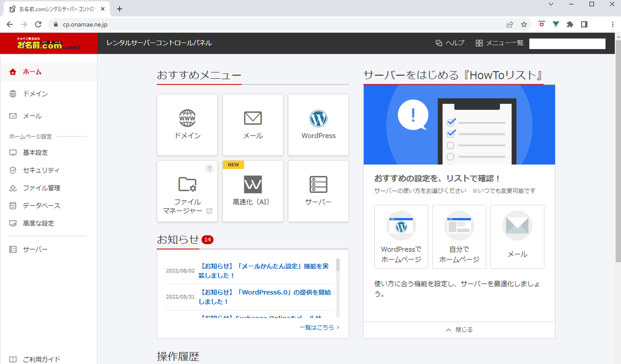Screen dimensions: 621x364
Task: Open データベース in the sidebar
Action: tap(48, 206)
